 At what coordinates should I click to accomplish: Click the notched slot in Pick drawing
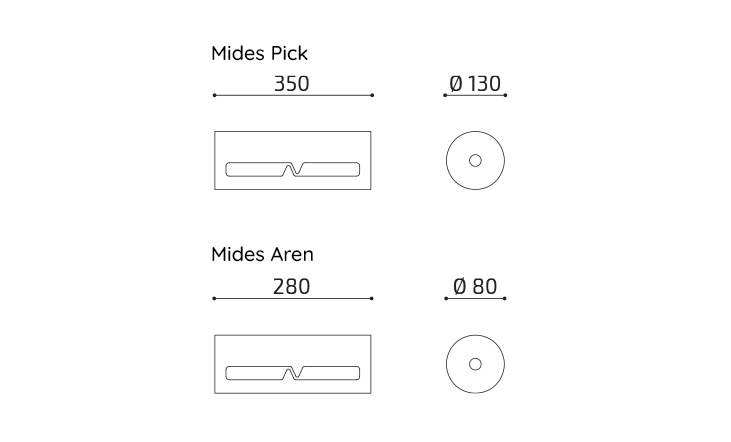293,169
